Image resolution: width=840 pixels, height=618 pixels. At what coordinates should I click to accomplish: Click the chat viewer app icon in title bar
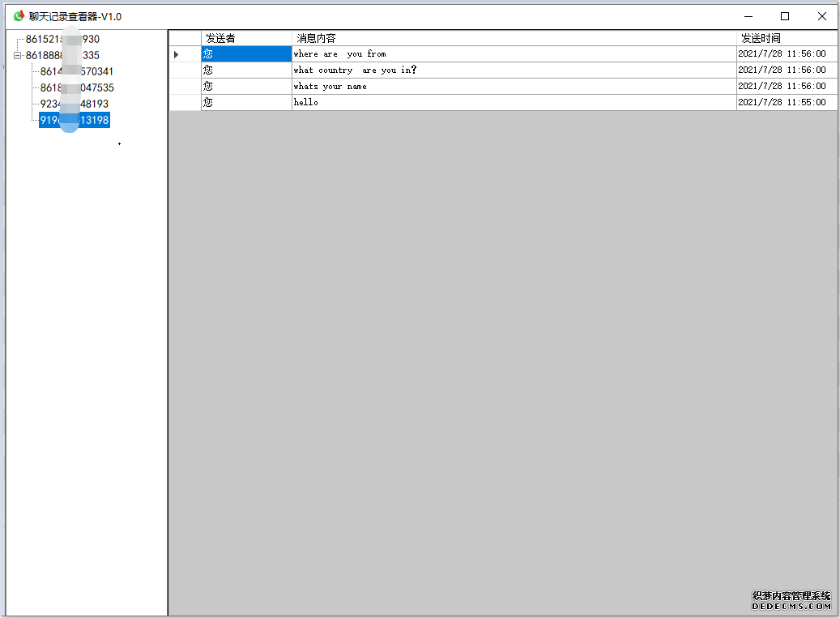[19, 16]
